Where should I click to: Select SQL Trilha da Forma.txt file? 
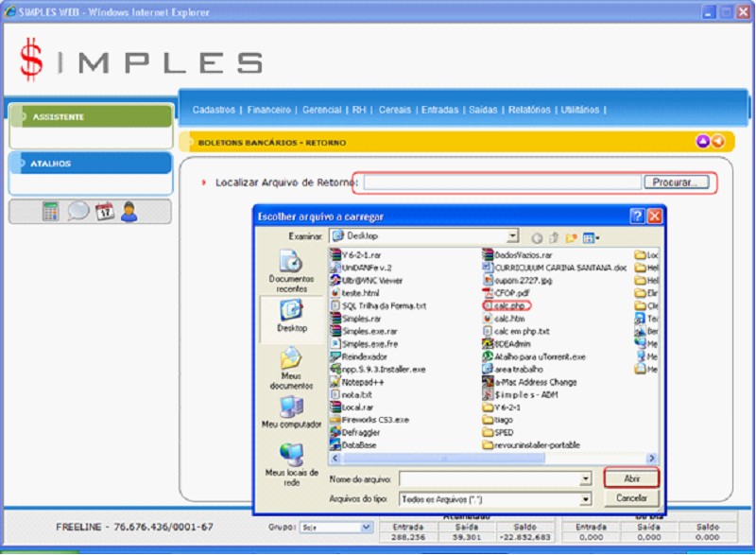coord(379,305)
